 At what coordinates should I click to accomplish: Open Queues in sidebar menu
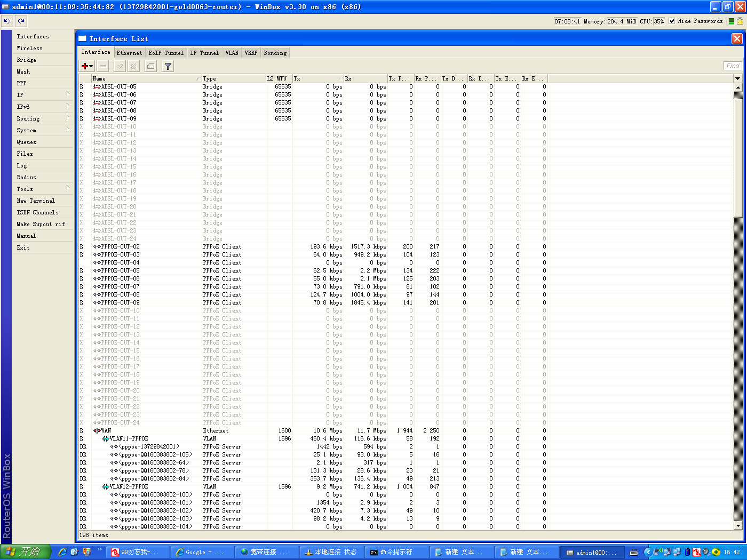[x=43, y=142]
